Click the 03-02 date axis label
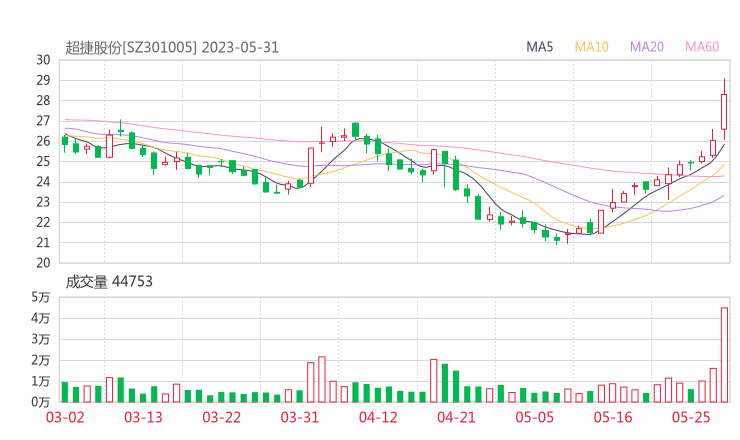Image resolution: width=740 pixels, height=440 pixels. tap(65, 417)
